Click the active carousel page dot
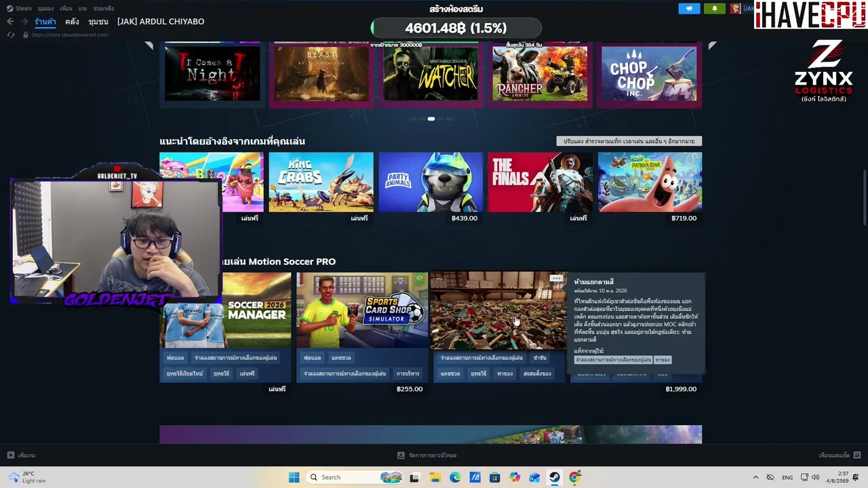This screenshot has height=488, width=868. tap(431, 119)
